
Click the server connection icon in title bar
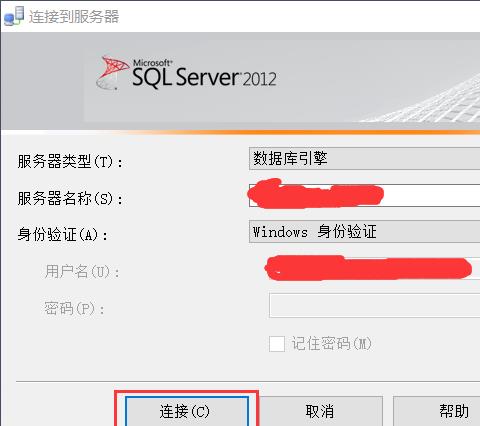[x=14, y=16]
